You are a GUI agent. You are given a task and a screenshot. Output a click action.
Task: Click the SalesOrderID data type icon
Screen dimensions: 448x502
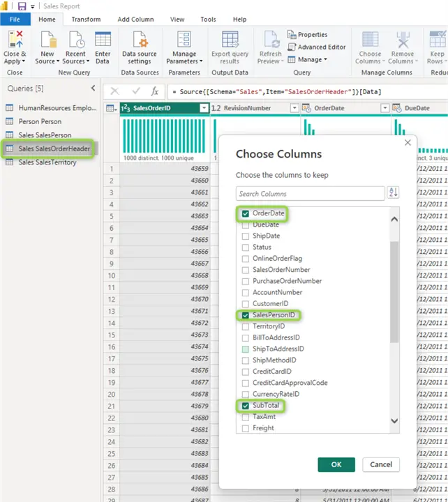click(x=126, y=108)
